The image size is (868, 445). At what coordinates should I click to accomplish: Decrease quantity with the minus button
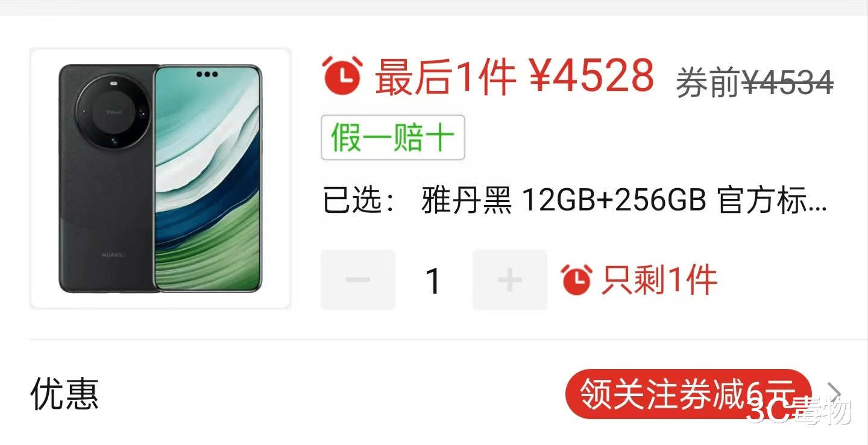358,280
